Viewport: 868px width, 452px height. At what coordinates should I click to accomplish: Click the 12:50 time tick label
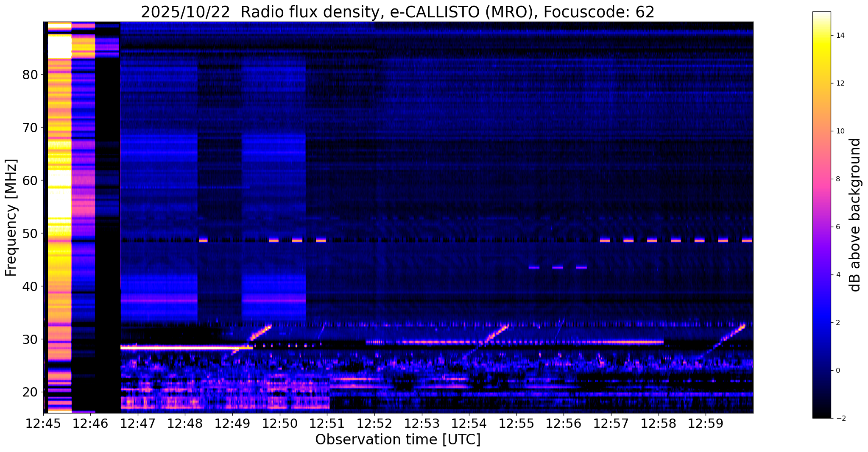280,423
